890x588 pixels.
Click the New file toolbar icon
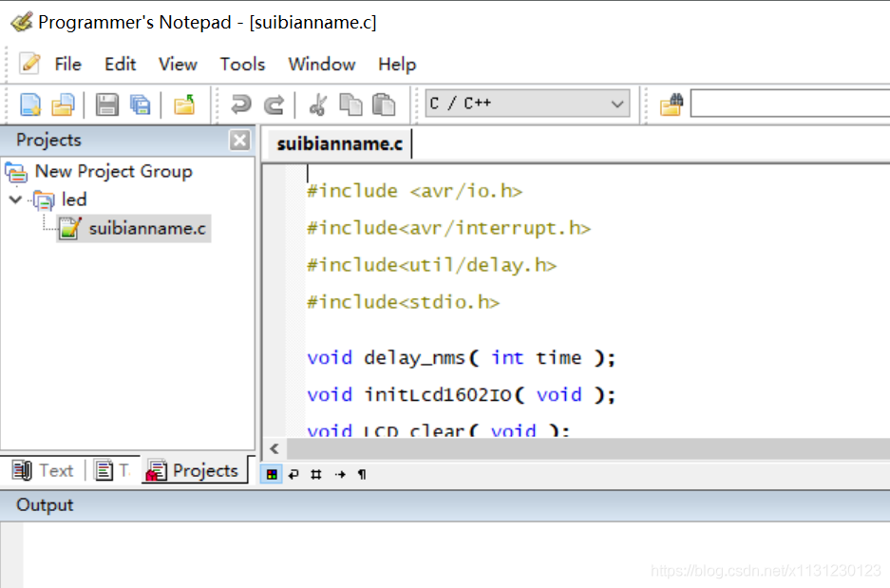pyautogui.click(x=30, y=105)
